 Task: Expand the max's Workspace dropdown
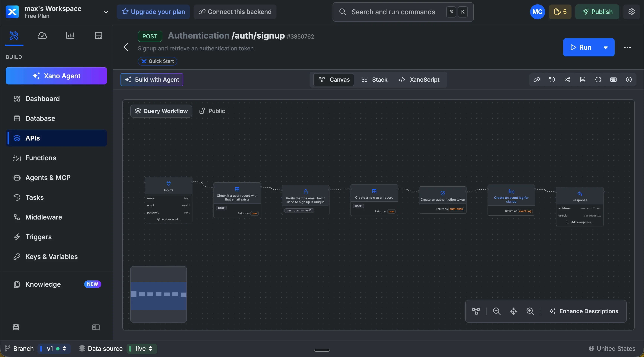[x=106, y=12]
